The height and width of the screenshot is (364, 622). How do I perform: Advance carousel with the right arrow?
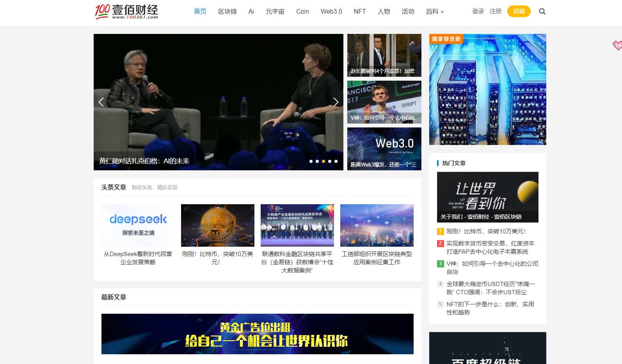pos(336,102)
